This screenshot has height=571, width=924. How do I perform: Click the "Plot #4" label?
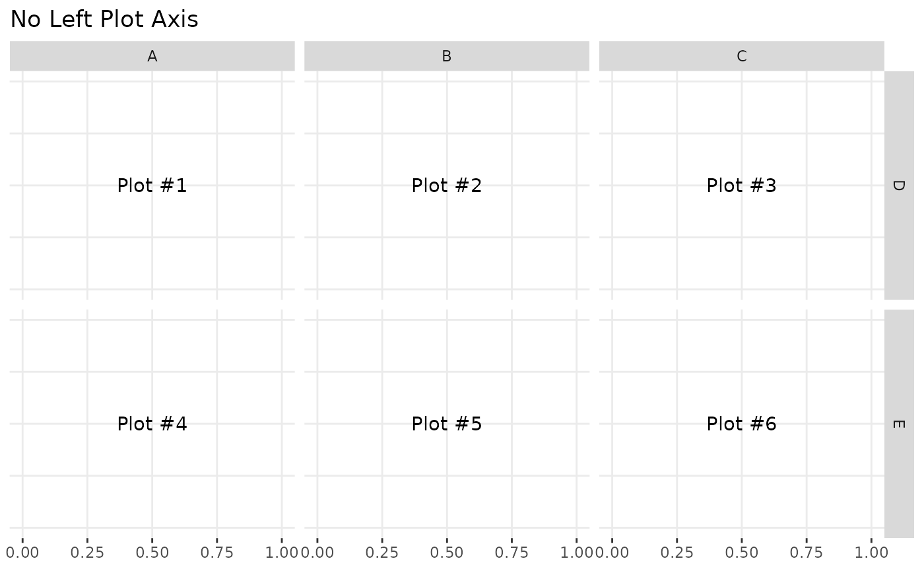[152, 424]
